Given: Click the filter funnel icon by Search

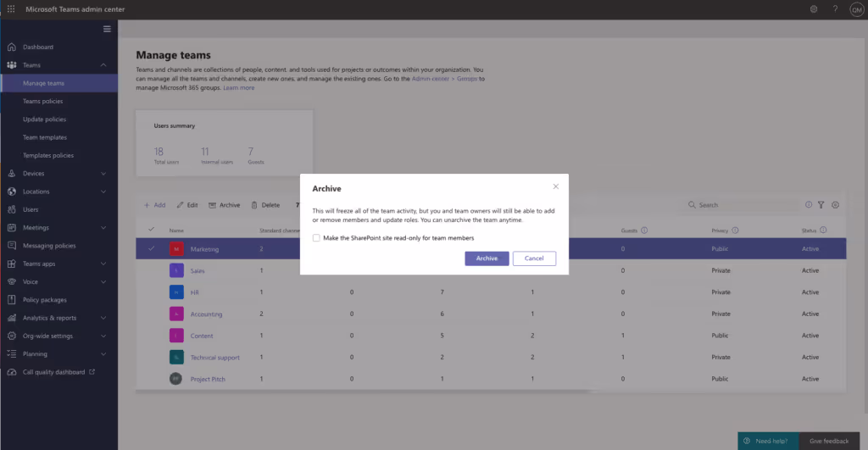Looking at the screenshot, I should 821,205.
